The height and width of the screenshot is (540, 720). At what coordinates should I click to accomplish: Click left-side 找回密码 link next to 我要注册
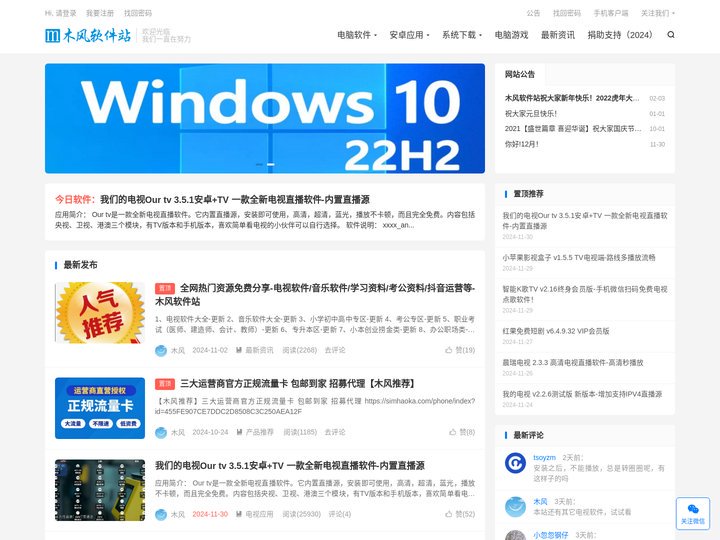point(138,13)
